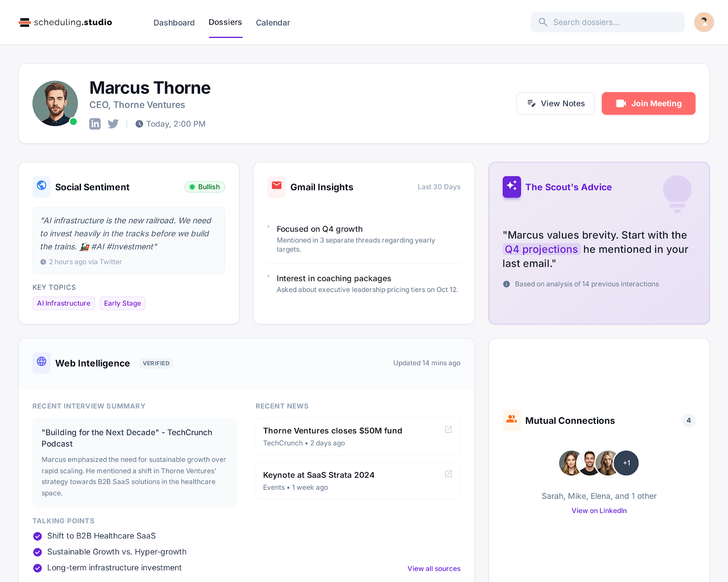Screen dimensions: 728x582
Task: Click the Social Sentiment globe icon
Action: point(41,186)
